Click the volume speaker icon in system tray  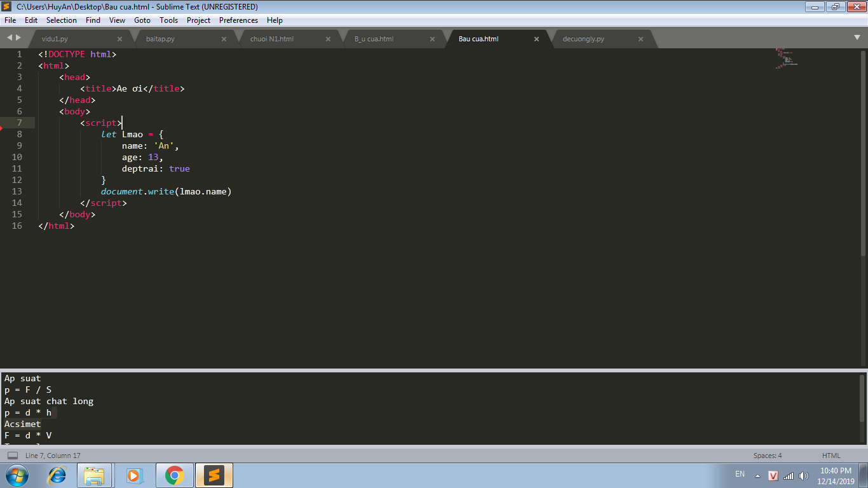coord(804,476)
